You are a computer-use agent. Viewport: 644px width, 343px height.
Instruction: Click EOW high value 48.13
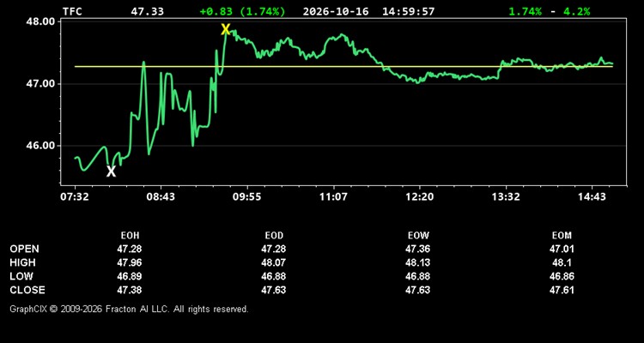coord(417,262)
